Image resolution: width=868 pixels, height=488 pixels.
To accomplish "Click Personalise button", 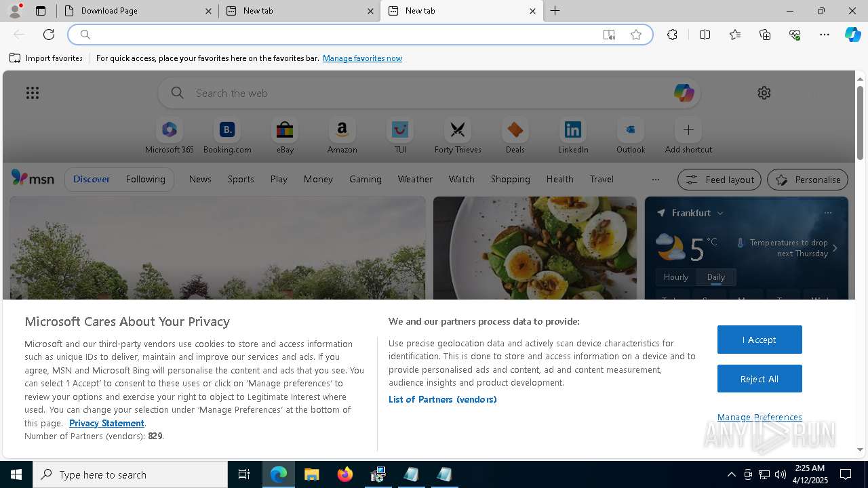I will (808, 180).
